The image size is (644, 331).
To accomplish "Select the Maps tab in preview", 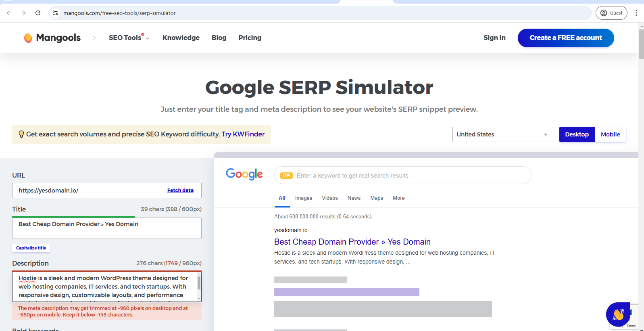I will click(x=377, y=198).
